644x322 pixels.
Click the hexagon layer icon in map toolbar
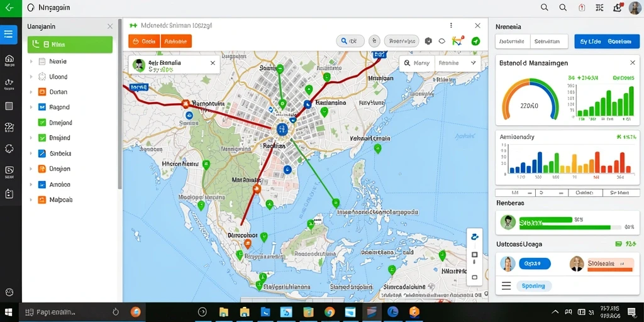tap(428, 41)
